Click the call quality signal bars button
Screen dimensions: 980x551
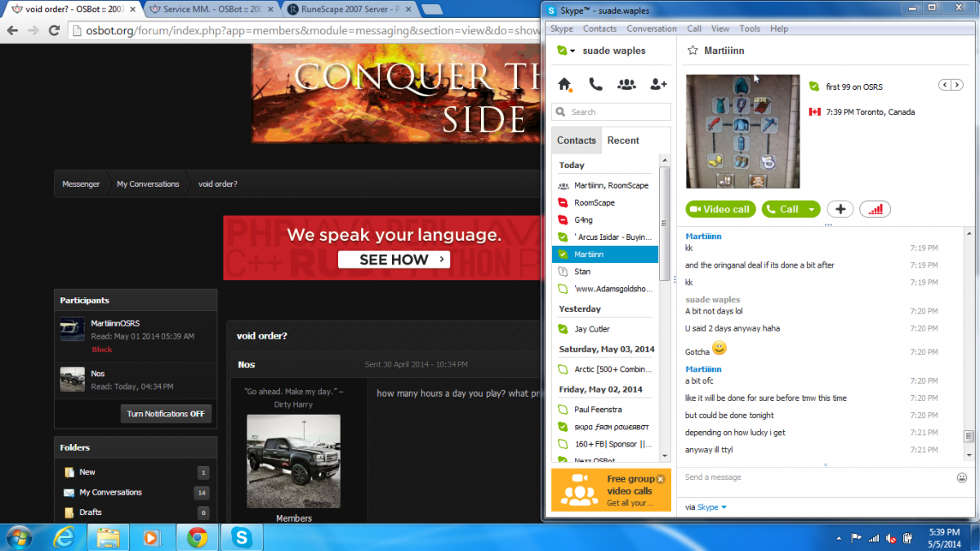[875, 210]
